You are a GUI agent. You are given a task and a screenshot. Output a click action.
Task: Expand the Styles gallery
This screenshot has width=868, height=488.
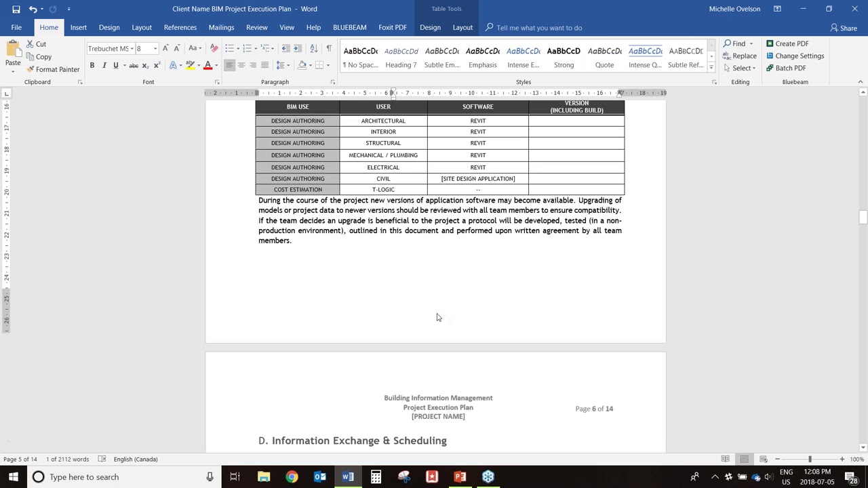(x=711, y=68)
